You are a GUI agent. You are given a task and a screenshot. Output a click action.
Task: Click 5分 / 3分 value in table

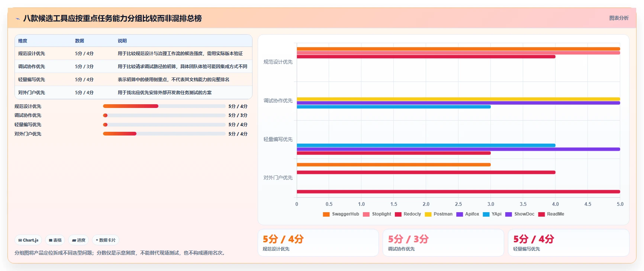point(84,67)
